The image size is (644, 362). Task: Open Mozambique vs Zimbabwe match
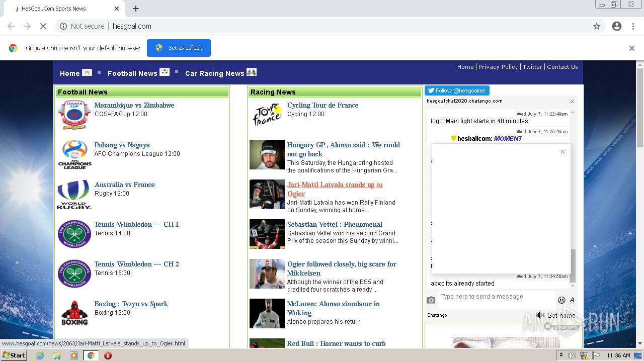(x=134, y=105)
